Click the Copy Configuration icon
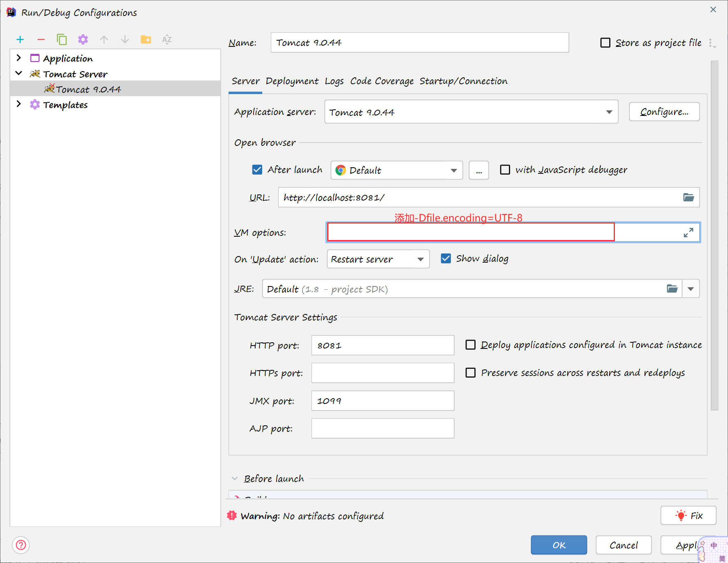The width and height of the screenshot is (728, 563). pyautogui.click(x=62, y=39)
